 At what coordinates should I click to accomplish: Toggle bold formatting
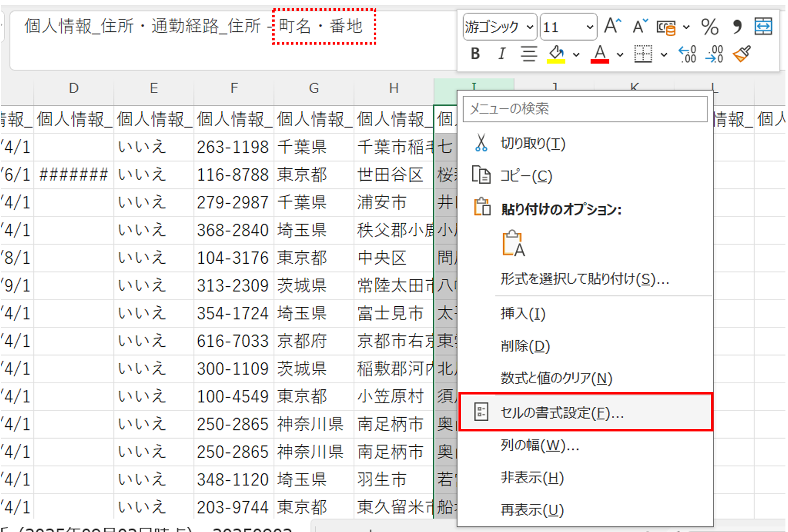475,54
